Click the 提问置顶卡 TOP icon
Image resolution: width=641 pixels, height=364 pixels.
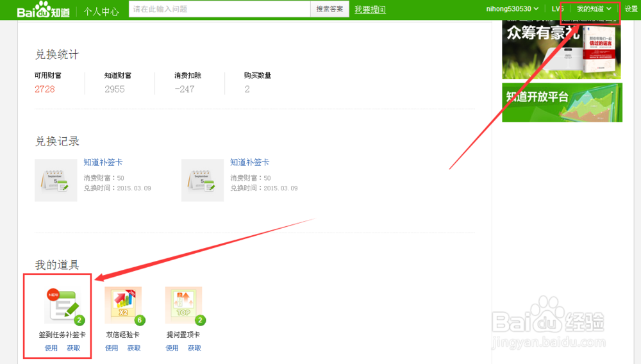(184, 306)
